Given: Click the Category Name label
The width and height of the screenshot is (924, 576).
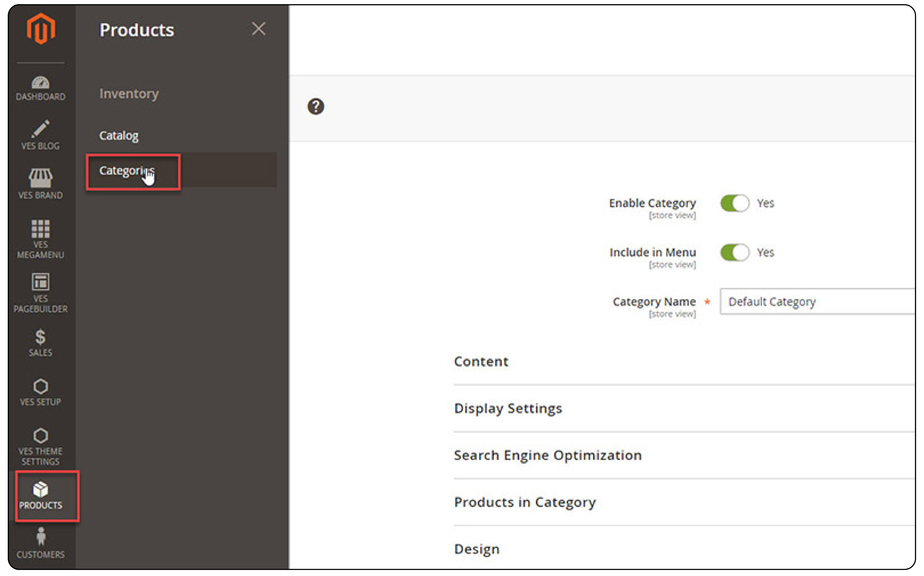Looking at the screenshot, I should tap(654, 302).
